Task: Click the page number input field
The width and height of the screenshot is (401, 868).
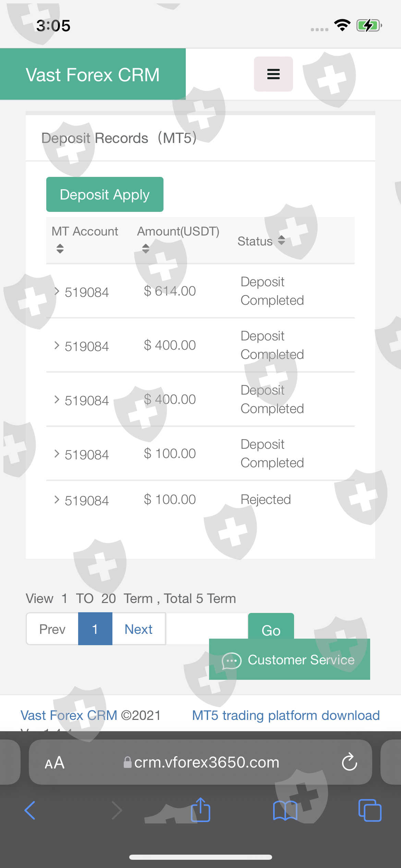Action: tap(207, 628)
